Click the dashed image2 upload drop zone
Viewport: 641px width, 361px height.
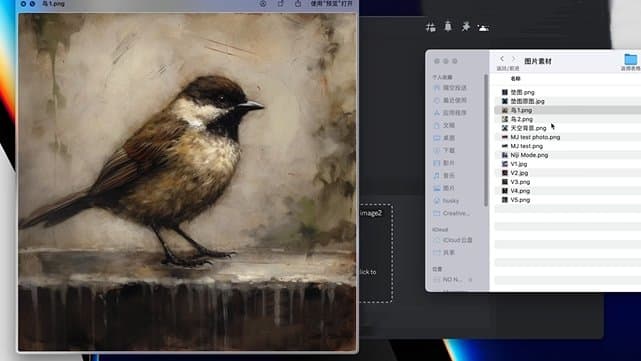pos(376,253)
